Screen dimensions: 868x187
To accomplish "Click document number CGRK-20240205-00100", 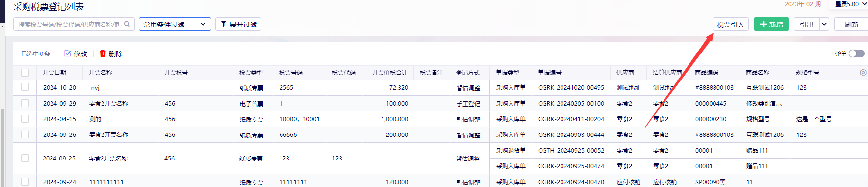I will (571, 103).
